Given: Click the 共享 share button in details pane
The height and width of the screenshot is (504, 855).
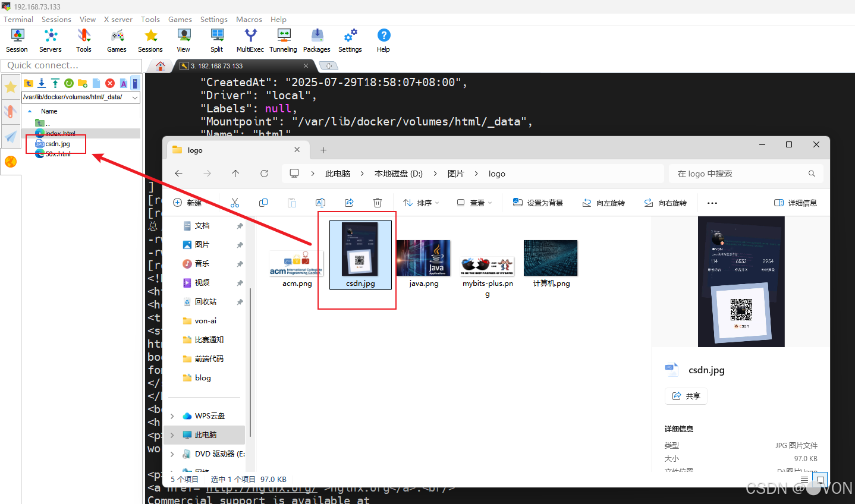Looking at the screenshot, I should [686, 396].
